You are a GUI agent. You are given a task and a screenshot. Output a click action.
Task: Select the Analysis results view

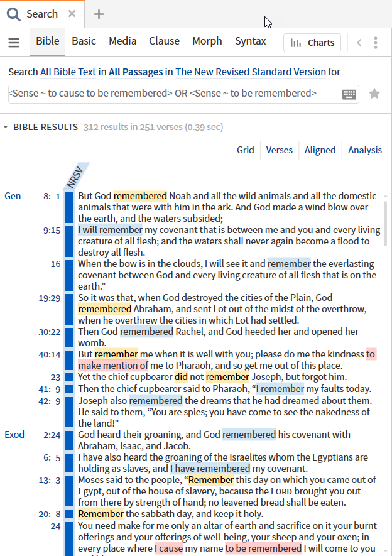coord(365,150)
